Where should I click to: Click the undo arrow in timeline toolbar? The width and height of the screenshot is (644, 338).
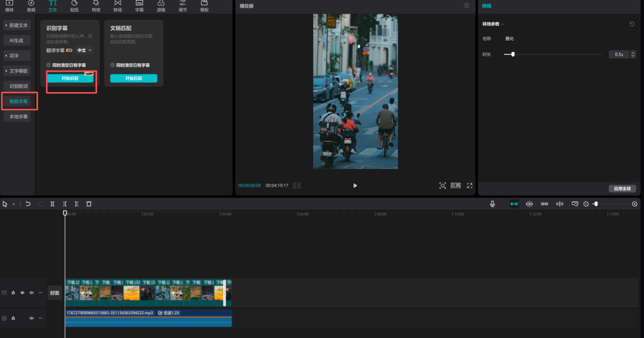click(28, 204)
